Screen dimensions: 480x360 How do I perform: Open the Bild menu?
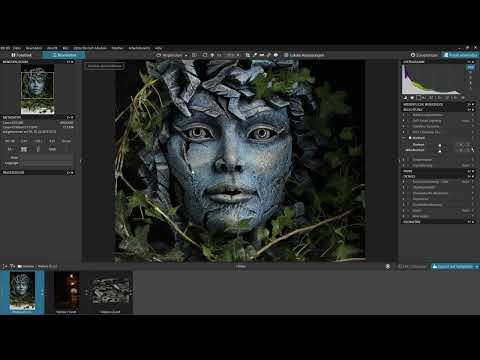pos(65,48)
